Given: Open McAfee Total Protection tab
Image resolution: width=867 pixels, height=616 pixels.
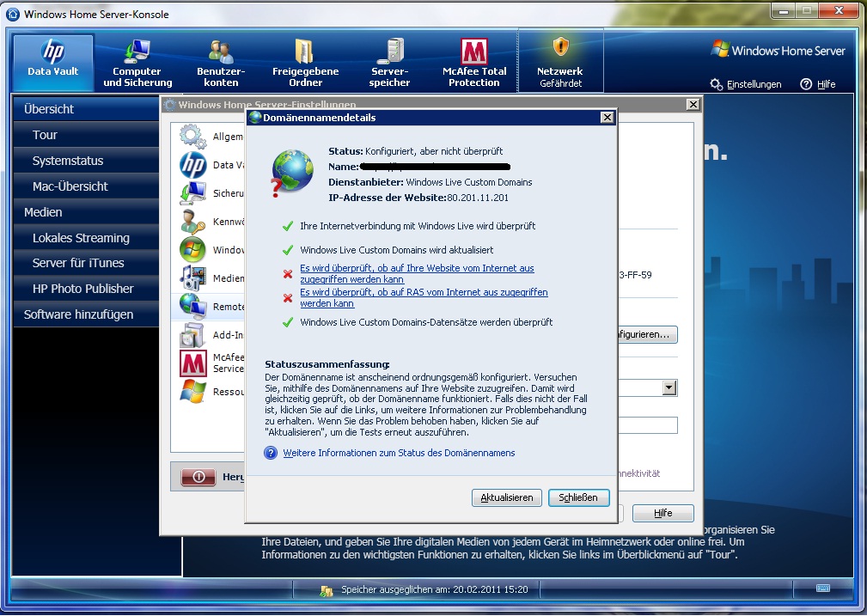Looking at the screenshot, I should click(x=473, y=63).
